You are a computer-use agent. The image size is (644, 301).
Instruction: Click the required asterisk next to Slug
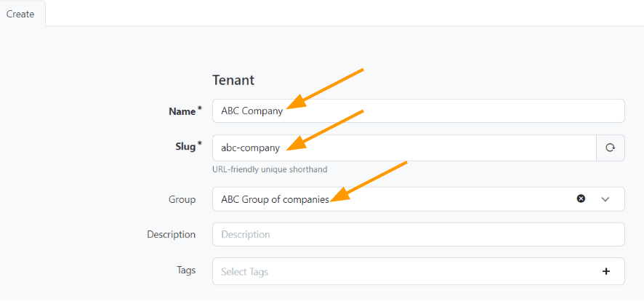(x=200, y=144)
